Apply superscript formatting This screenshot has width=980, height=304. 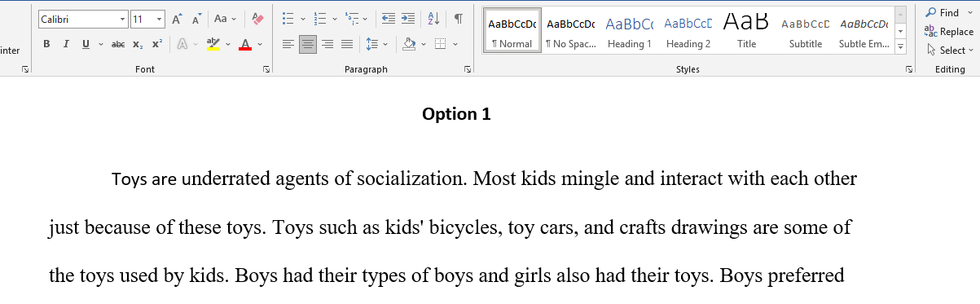click(x=156, y=44)
